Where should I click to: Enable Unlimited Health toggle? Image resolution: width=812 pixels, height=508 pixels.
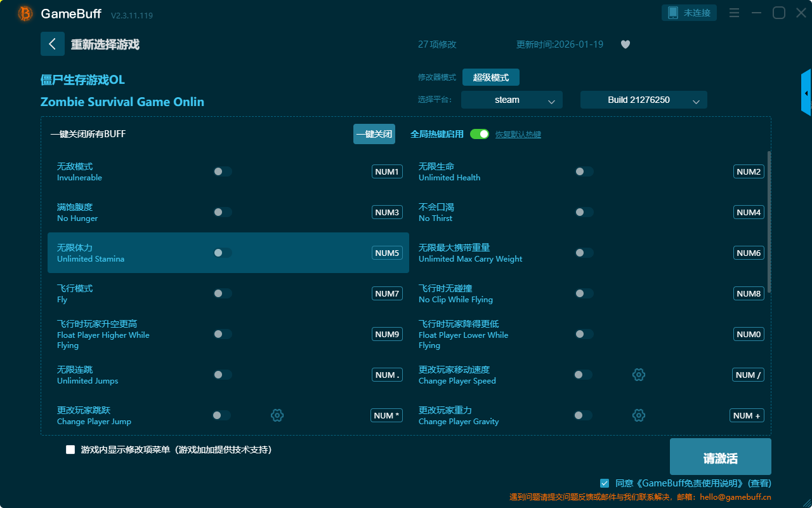click(584, 171)
